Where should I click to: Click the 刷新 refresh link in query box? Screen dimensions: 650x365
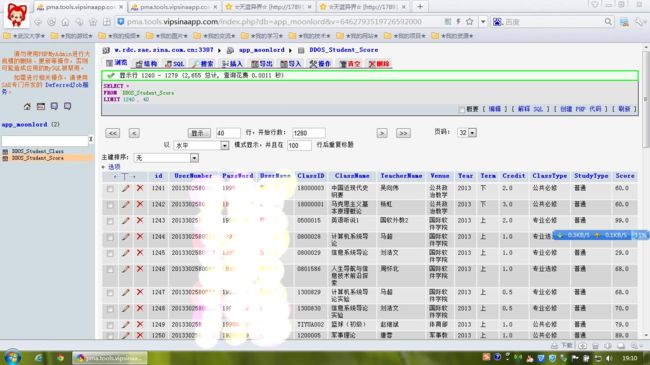coord(624,109)
